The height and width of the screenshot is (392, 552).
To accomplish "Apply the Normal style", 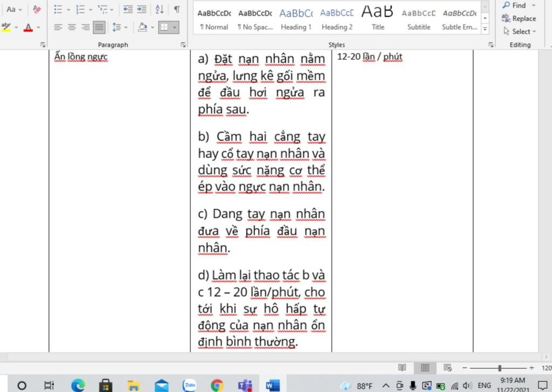I will coord(214,19).
